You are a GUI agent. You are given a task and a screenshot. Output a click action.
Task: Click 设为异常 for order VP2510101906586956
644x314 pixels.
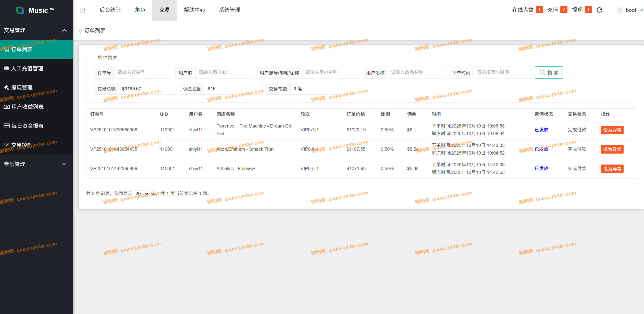pos(612,130)
